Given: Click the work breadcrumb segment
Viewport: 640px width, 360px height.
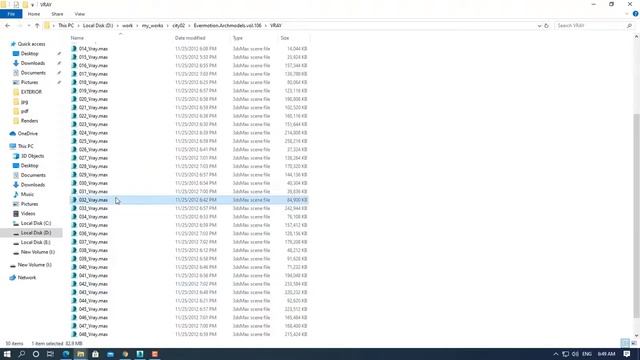Looking at the screenshot, I should point(127,25).
